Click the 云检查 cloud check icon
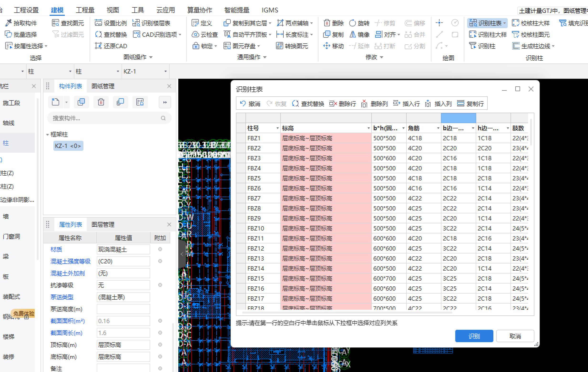The height and width of the screenshot is (372, 588). [x=195, y=34]
